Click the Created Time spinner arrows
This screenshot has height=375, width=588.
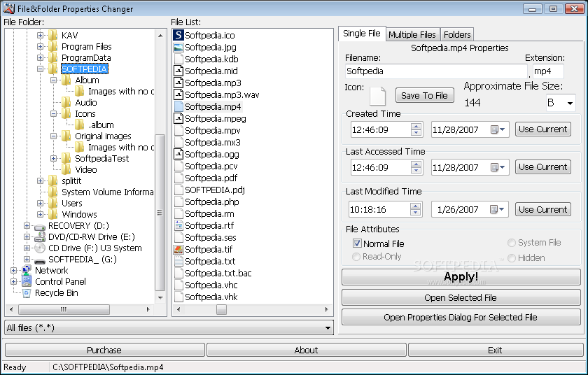416,129
